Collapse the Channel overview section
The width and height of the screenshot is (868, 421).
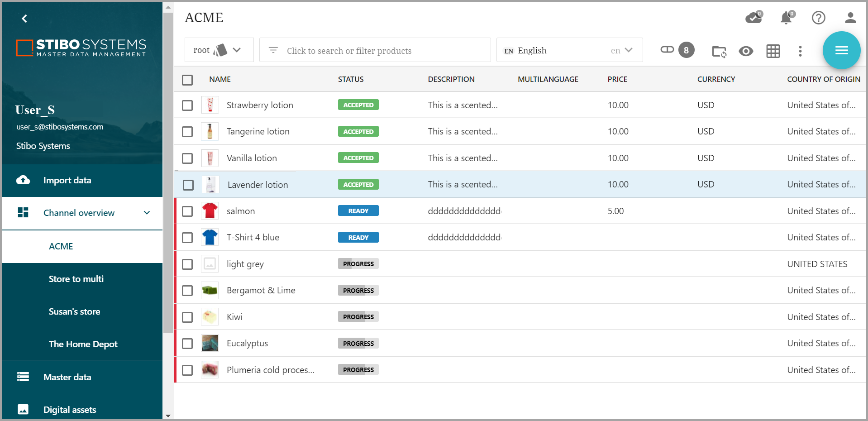click(147, 213)
